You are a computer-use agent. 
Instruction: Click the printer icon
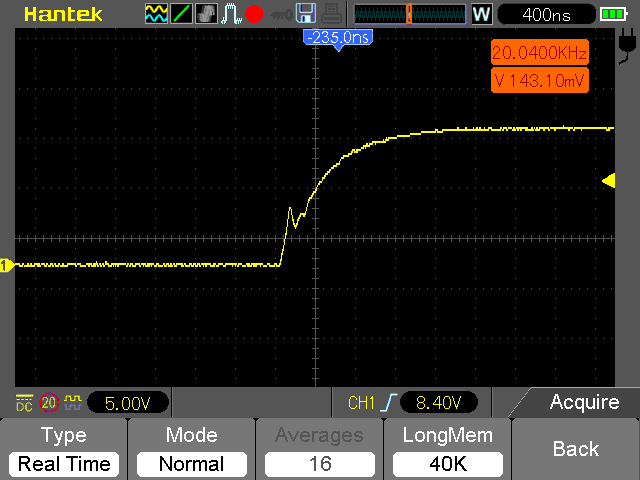pos(331,13)
